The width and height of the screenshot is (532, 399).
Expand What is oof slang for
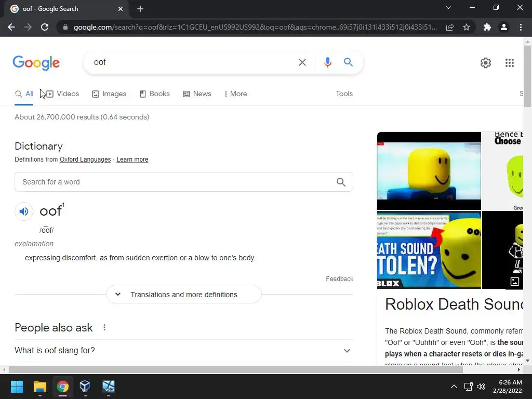[x=183, y=351]
